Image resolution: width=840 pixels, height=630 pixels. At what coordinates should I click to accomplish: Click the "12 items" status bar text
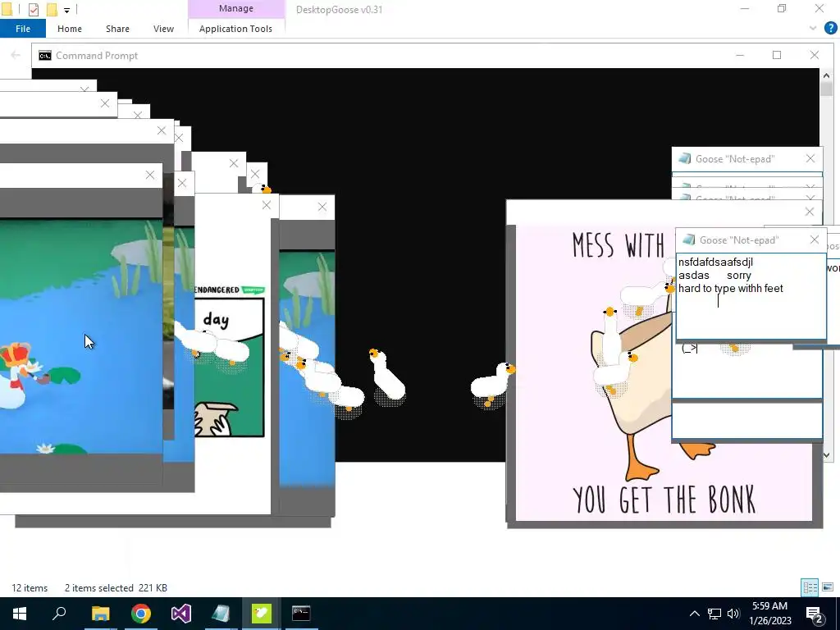click(x=30, y=587)
